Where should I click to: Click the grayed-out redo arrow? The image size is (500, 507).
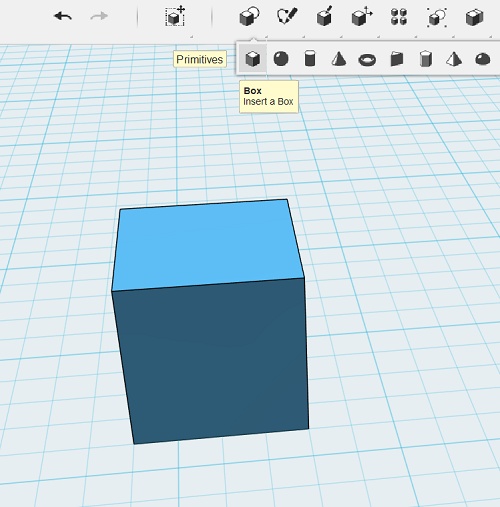[99, 16]
